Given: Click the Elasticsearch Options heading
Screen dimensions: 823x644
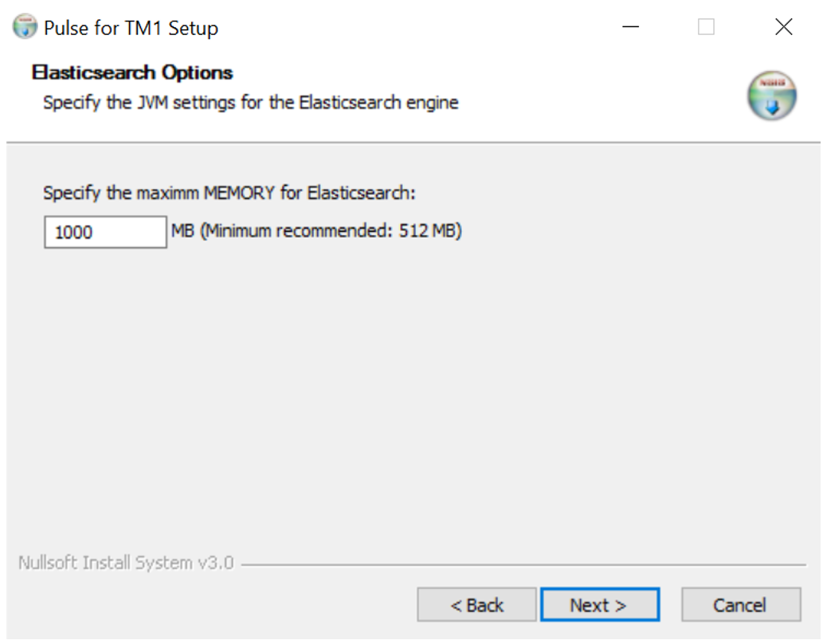Looking at the screenshot, I should pyautogui.click(x=134, y=73).
